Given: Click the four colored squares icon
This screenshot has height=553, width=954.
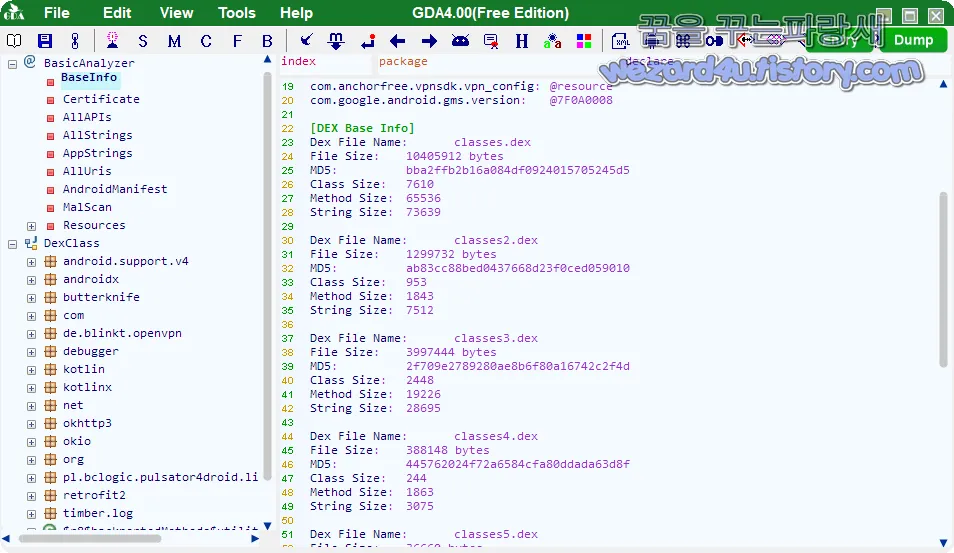Looking at the screenshot, I should (x=584, y=41).
